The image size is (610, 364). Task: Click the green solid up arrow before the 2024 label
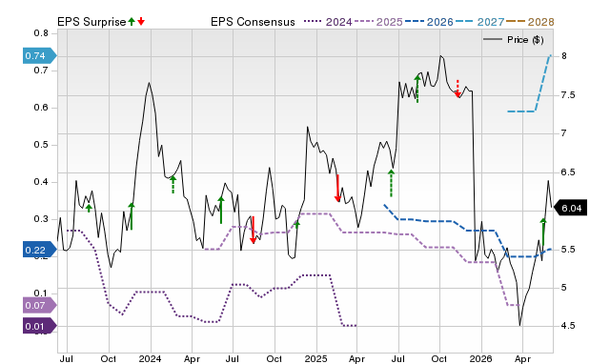click(132, 216)
